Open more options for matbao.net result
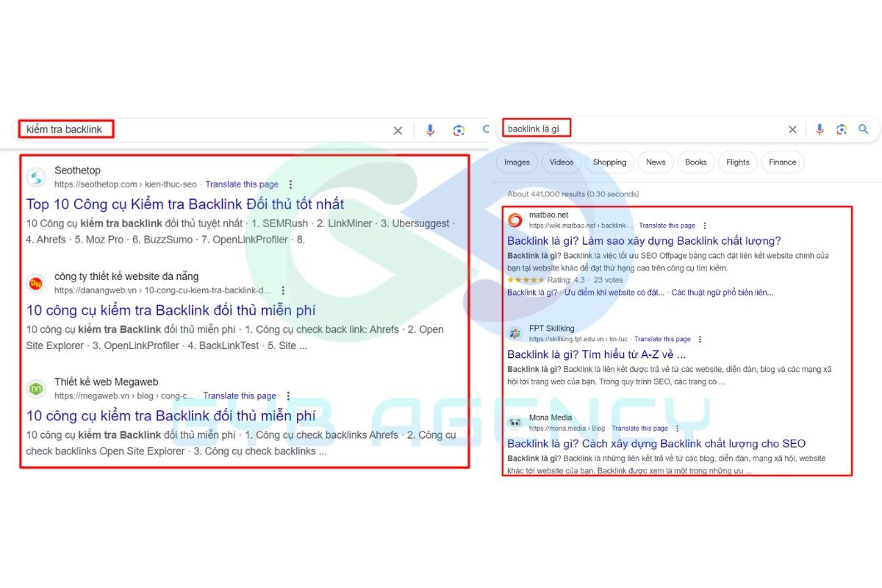 (705, 226)
